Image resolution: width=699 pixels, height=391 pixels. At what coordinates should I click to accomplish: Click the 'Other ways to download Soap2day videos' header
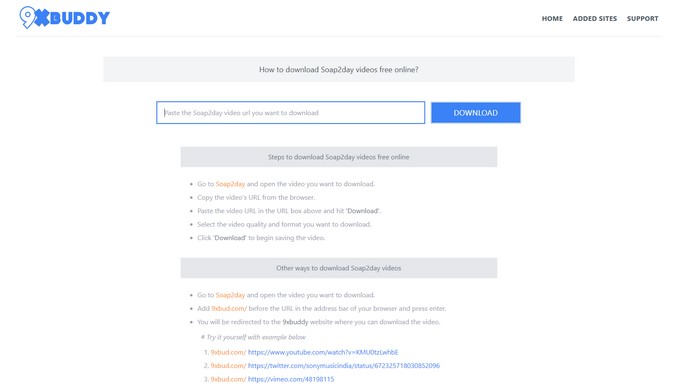[x=339, y=268]
